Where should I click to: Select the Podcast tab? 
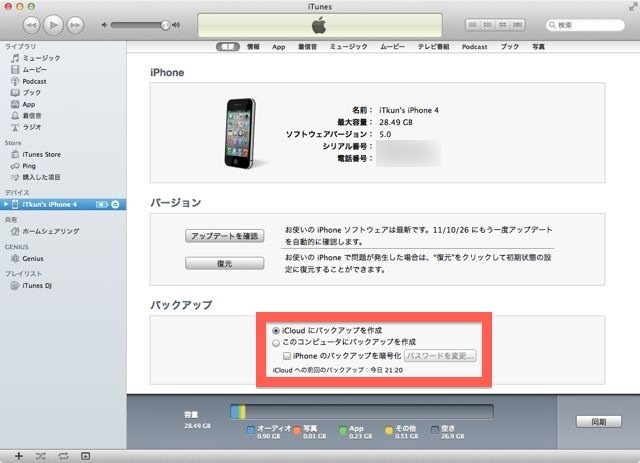475,47
